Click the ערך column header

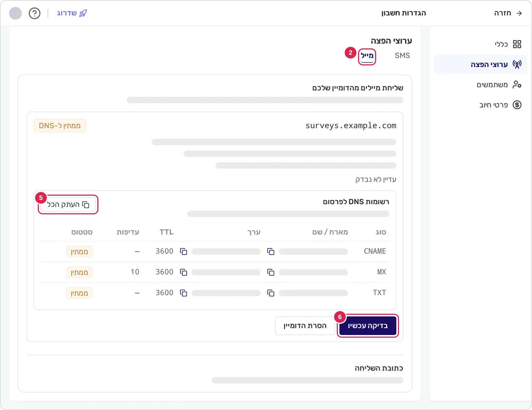pos(254,232)
